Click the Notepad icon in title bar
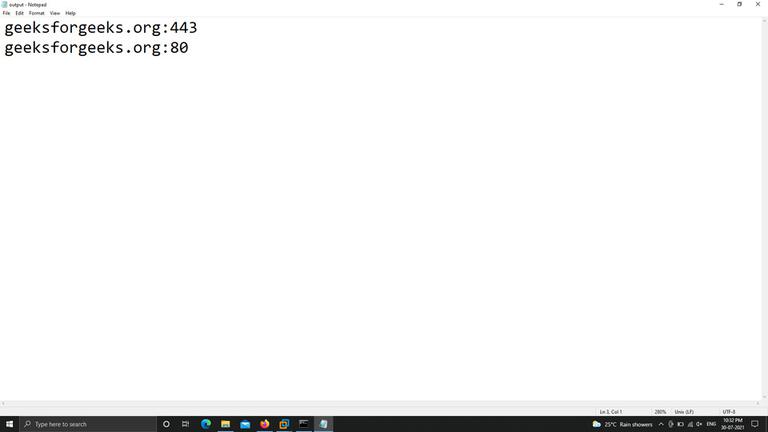 click(x=4, y=4)
